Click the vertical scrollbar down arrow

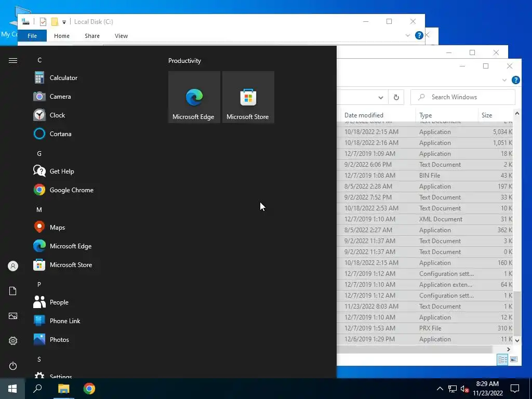pos(517,340)
